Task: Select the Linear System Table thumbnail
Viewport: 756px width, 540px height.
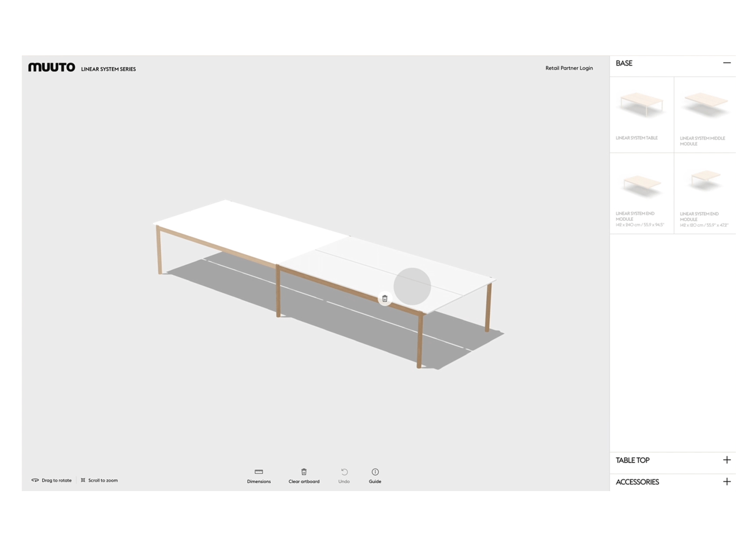Action: pyautogui.click(x=642, y=114)
